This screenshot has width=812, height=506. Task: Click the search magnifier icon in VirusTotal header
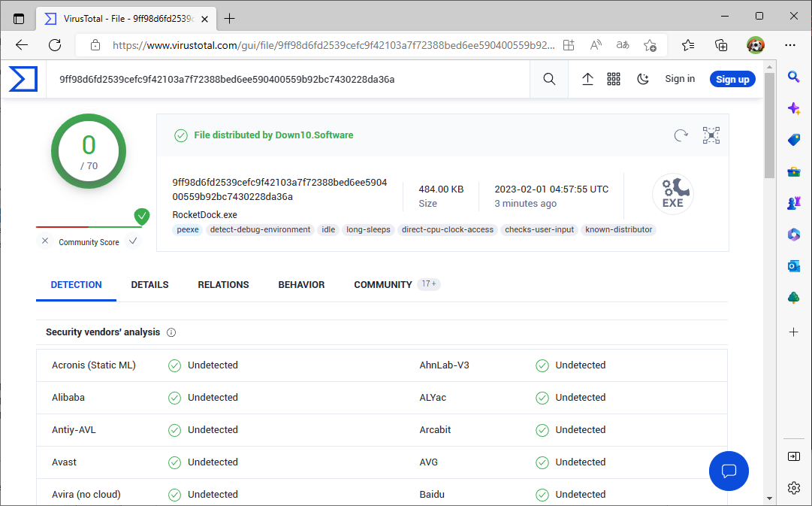[549, 79]
